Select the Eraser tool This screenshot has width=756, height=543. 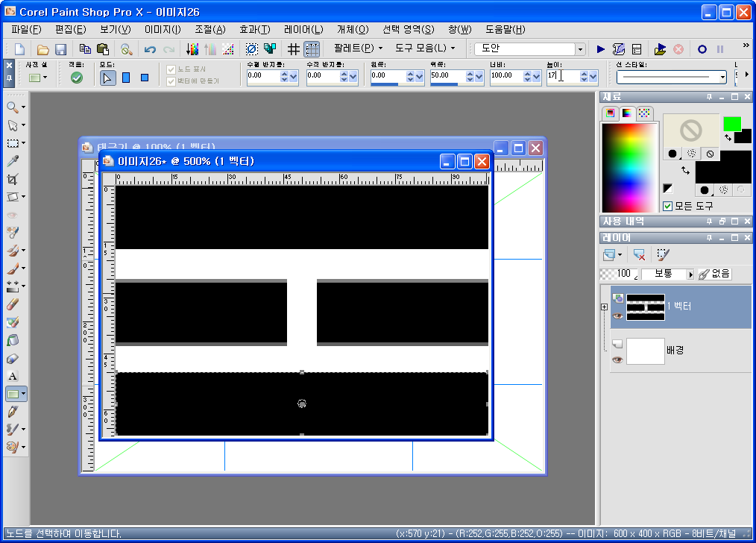pyautogui.click(x=13, y=304)
